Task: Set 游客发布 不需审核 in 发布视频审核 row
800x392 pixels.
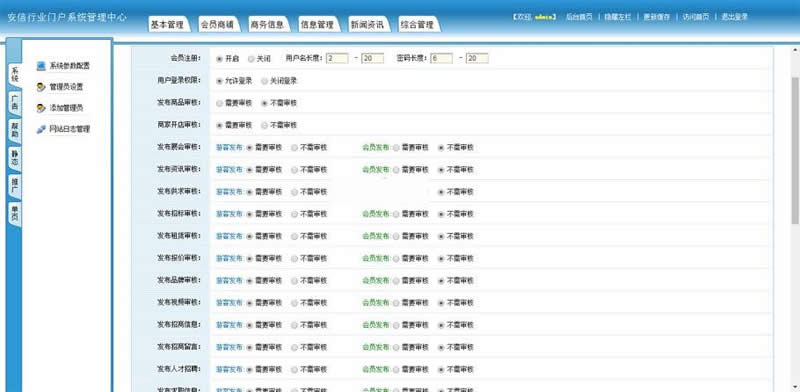Action: point(294,303)
